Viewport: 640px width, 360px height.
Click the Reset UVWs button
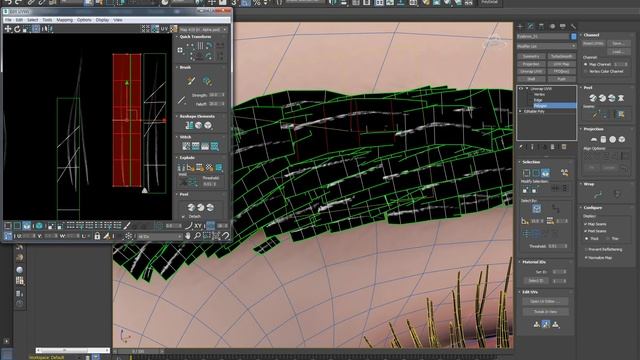point(593,43)
